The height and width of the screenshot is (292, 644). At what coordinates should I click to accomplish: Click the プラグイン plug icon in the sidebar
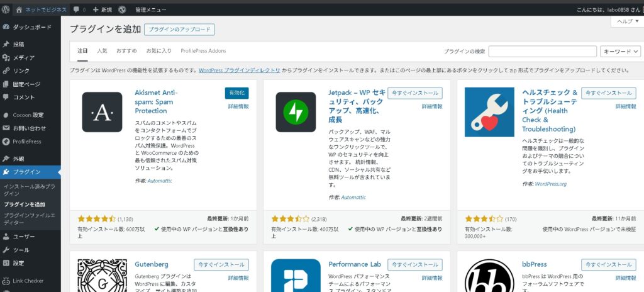(x=6, y=172)
